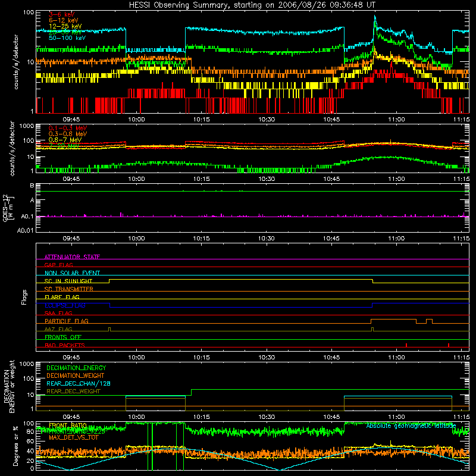Click the red 0.1-0.3 MeV legend label
This screenshot has width=476, height=476.
(68, 128)
